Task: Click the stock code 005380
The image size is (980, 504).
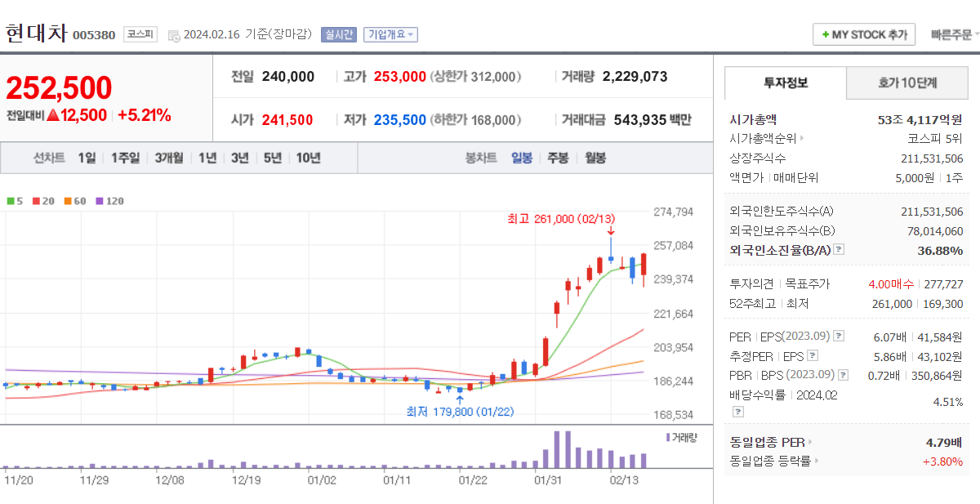Action: pyautogui.click(x=94, y=35)
